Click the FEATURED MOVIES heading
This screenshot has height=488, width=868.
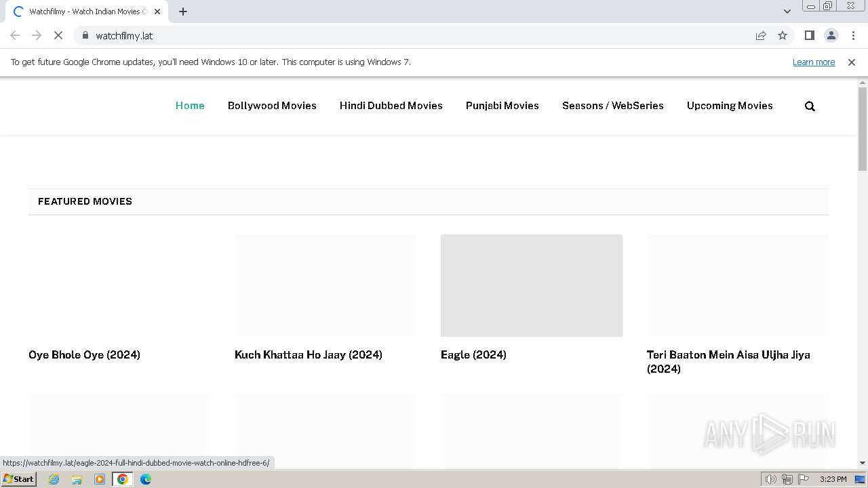tap(85, 201)
